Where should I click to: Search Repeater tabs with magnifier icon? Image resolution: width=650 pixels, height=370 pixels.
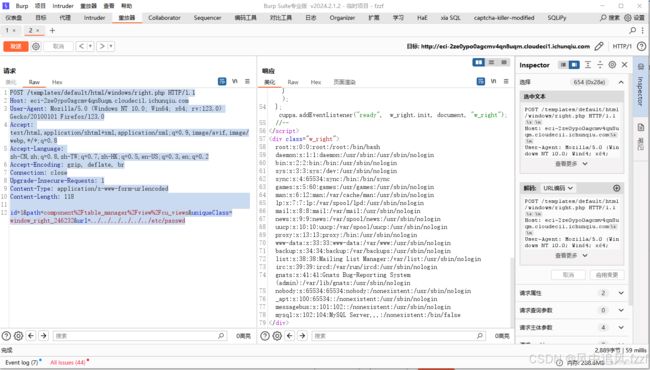click(x=633, y=30)
